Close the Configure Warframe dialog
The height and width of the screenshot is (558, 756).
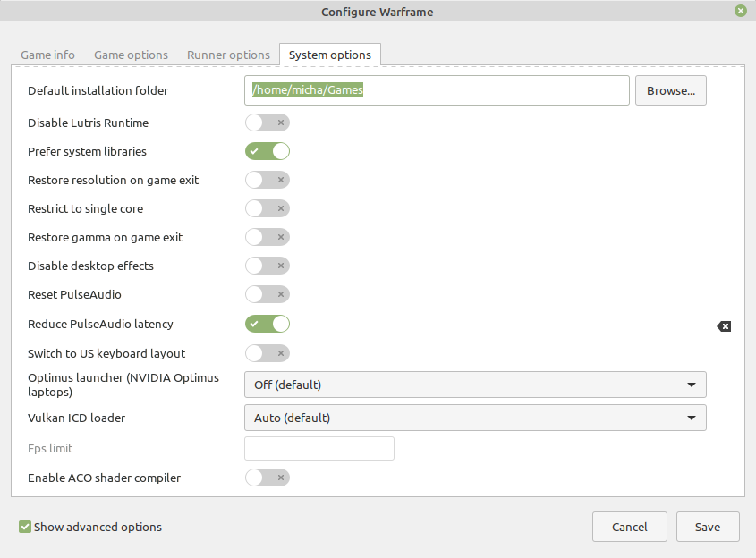coord(741,11)
